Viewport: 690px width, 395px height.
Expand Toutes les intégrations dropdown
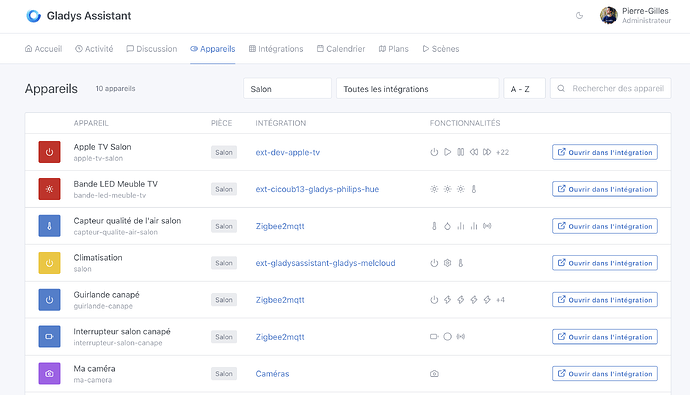pyautogui.click(x=418, y=88)
